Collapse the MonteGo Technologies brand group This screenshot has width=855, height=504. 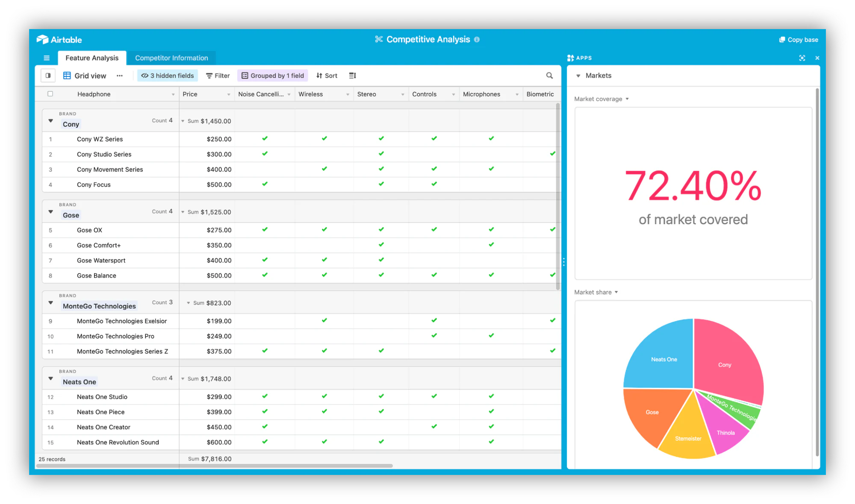tap(50, 303)
